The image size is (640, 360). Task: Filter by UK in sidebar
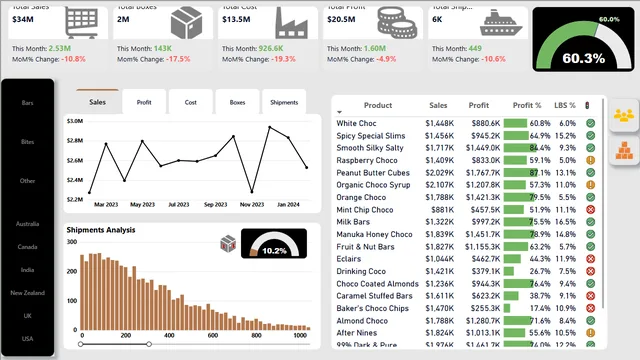click(x=27, y=316)
